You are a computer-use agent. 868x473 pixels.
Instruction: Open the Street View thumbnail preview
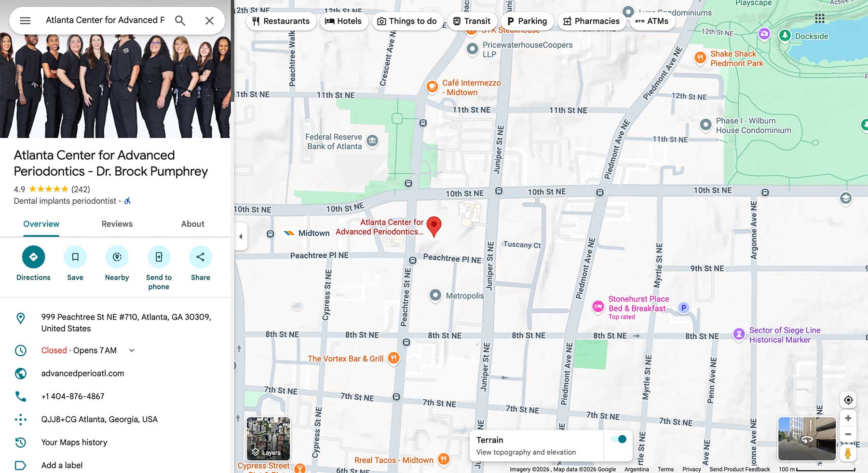[806, 439]
